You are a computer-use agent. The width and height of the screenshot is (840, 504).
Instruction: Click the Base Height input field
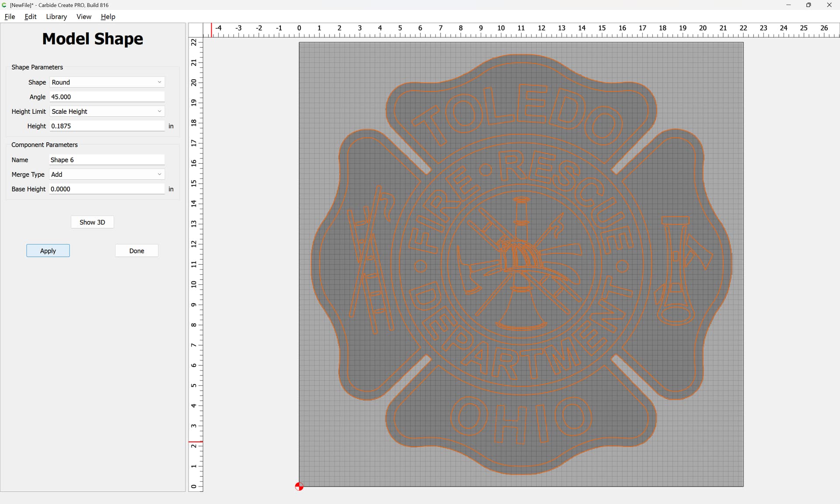tap(107, 189)
